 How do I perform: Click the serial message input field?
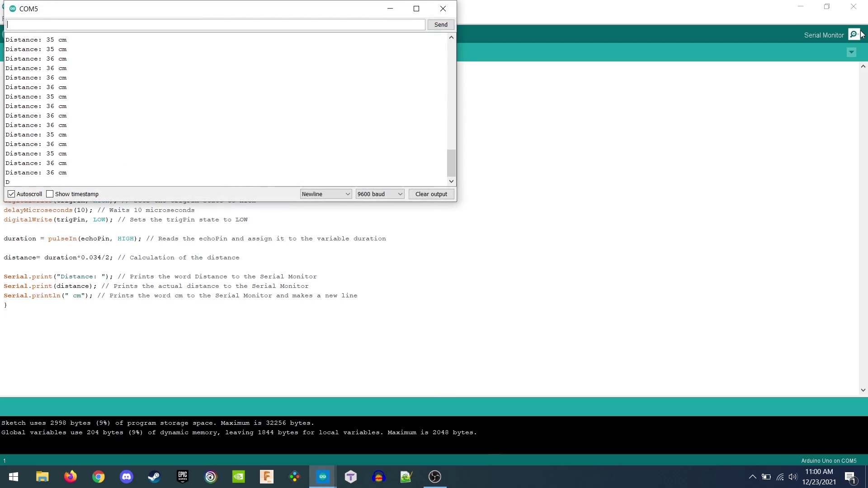216,24
